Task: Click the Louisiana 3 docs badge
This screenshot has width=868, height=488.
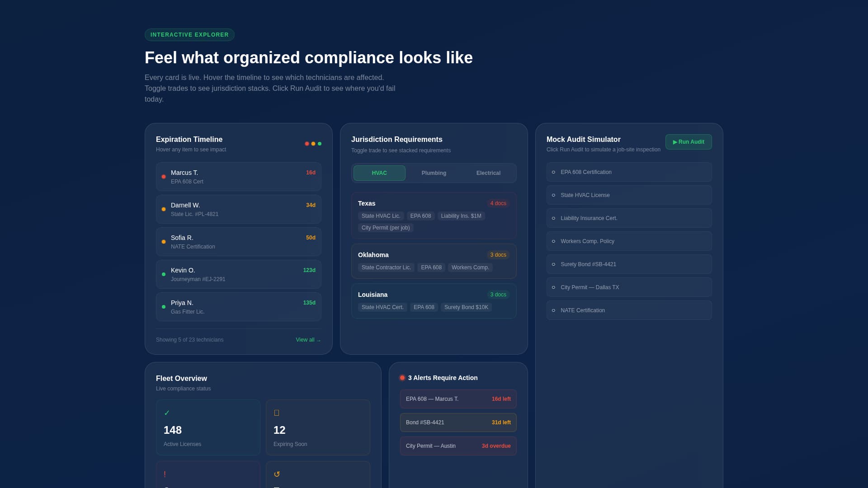Action: pos(498,295)
